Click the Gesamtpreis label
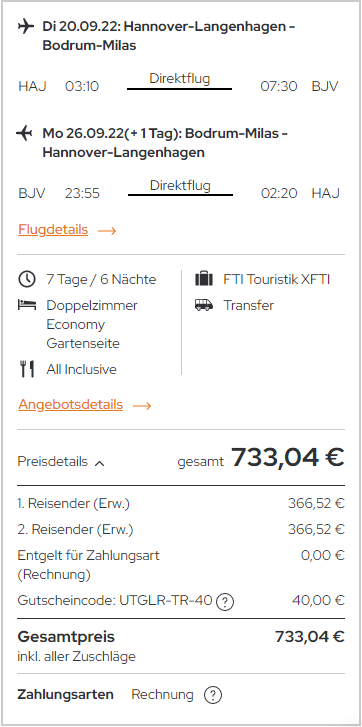This screenshot has width=362, height=727. (x=66, y=637)
